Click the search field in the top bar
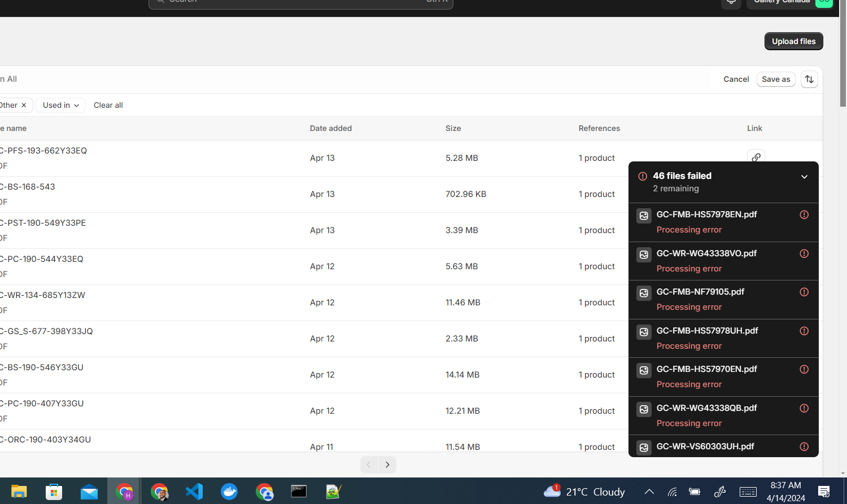The image size is (847, 504). click(x=301, y=3)
